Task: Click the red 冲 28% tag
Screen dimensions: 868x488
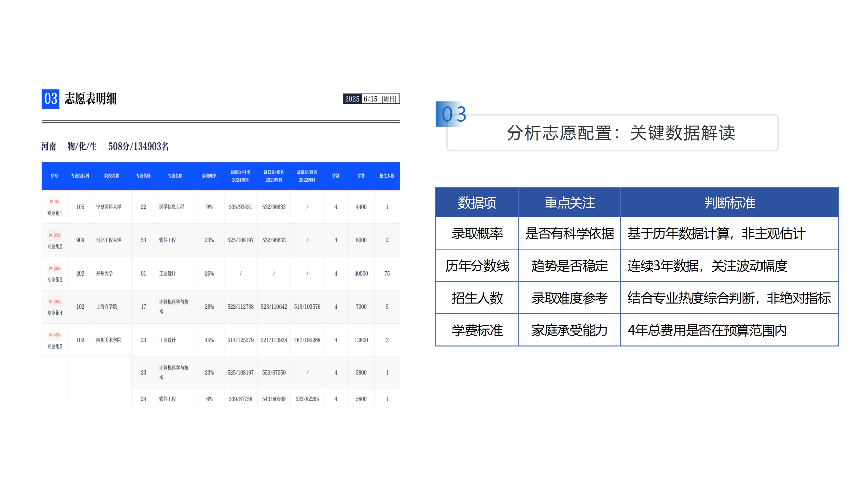Action: pos(55,302)
